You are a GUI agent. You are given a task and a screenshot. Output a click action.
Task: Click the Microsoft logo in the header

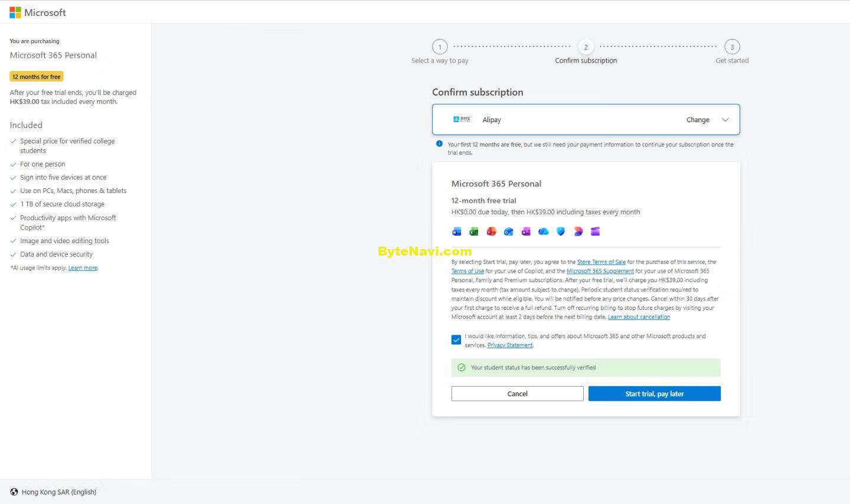tap(38, 12)
